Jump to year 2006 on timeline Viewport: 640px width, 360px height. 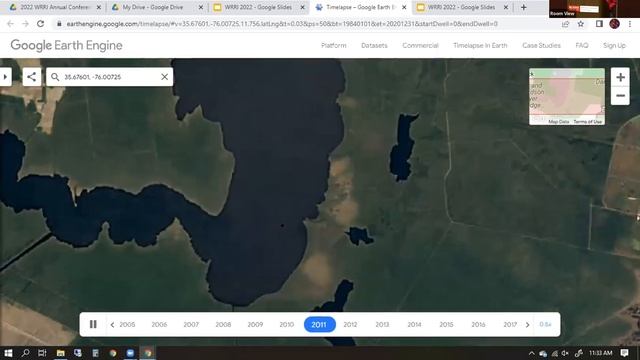point(159,324)
